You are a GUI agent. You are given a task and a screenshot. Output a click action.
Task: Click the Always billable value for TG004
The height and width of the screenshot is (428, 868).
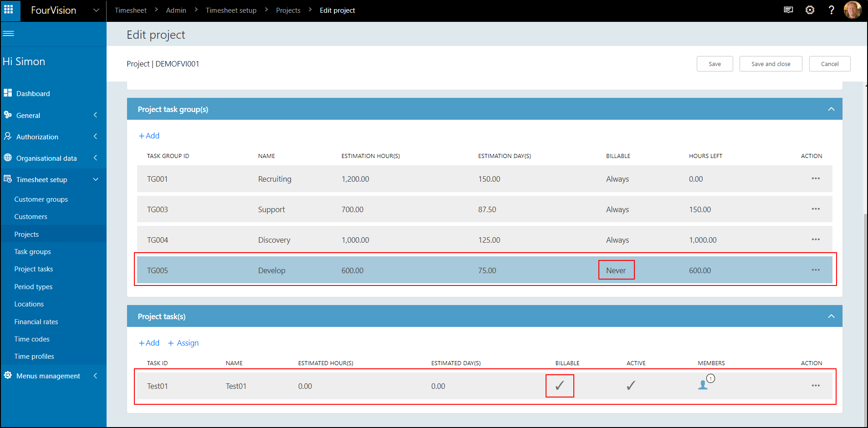tap(618, 240)
